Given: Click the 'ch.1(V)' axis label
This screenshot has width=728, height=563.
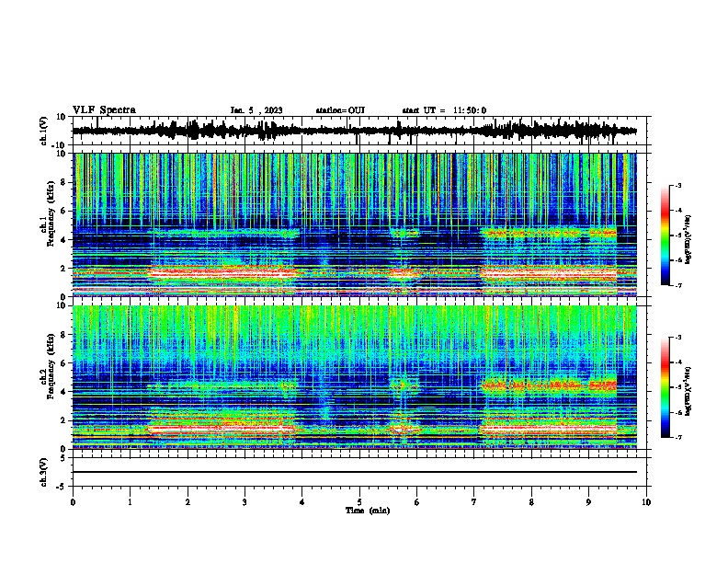Looking at the screenshot, I should pos(44,131).
